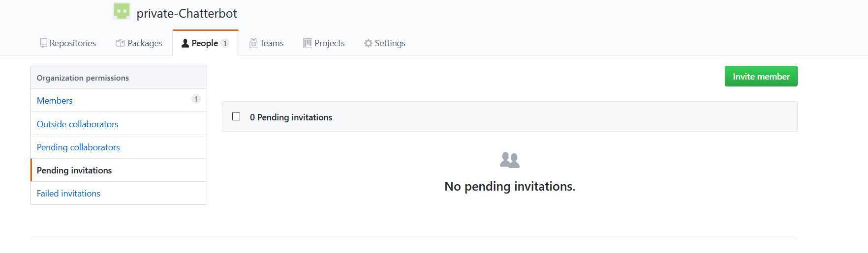Click the person silhouette icon on People tab

point(185,43)
